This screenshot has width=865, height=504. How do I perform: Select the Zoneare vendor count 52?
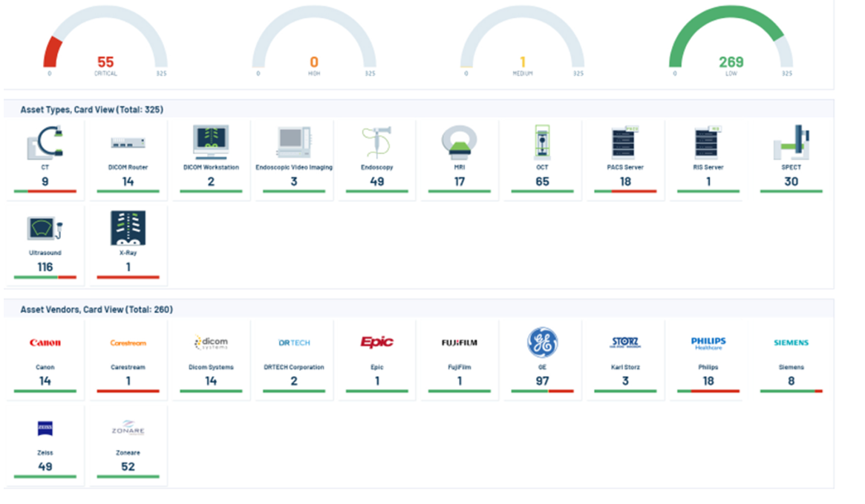128,466
